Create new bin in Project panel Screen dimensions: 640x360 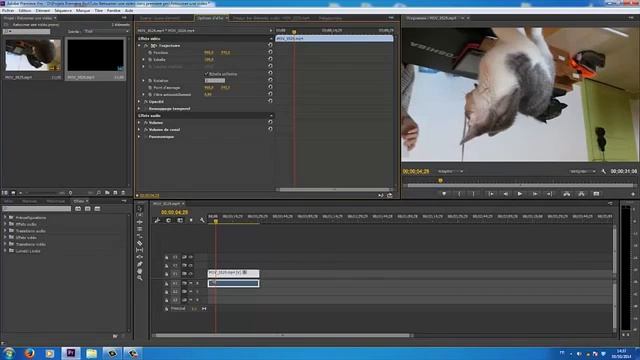[x=107, y=193]
